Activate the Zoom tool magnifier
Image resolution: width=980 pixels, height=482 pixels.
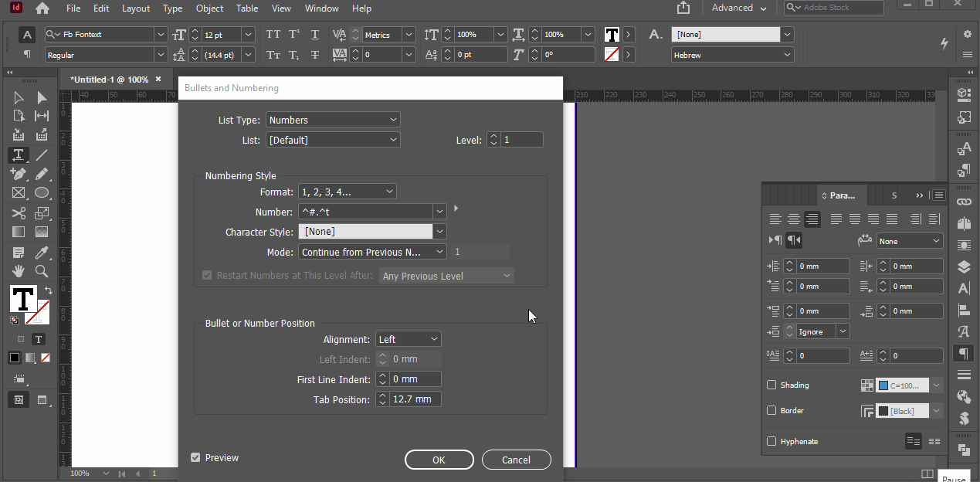click(x=42, y=271)
